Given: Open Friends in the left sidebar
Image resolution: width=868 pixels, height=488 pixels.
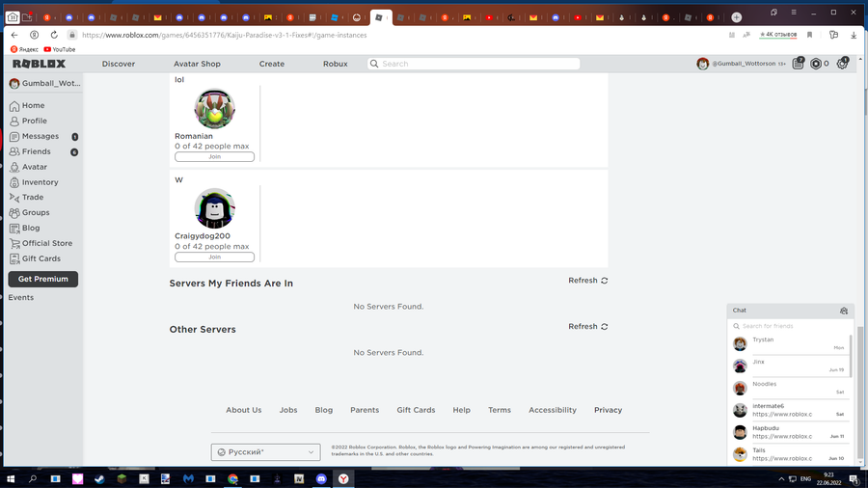Looking at the screenshot, I should [36, 151].
